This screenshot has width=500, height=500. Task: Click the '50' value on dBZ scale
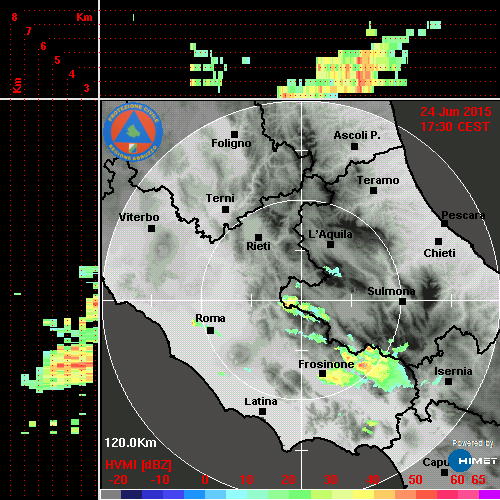415,480
